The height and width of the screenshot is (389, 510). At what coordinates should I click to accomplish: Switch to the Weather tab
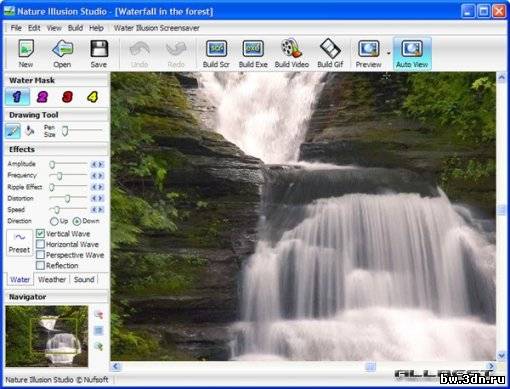click(x=52, y=279)
